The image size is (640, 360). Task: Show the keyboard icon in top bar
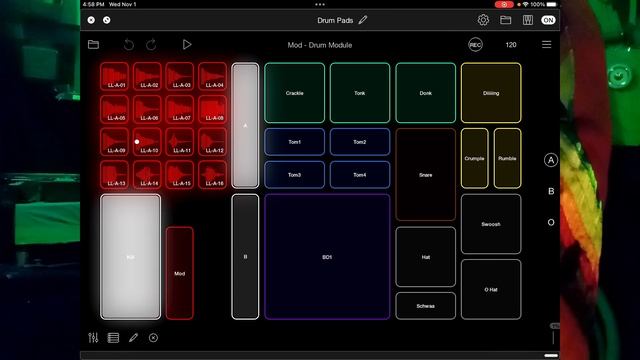coord(528,20)
